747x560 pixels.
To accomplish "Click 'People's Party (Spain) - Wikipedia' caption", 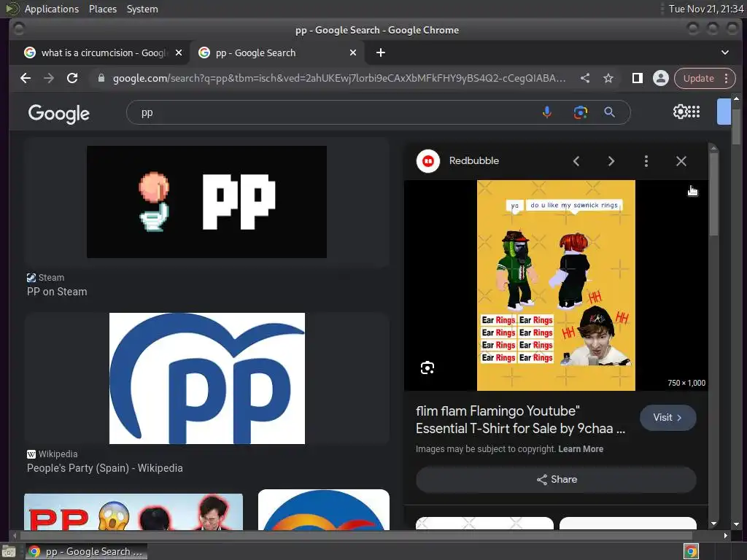I will click(105, 468).
